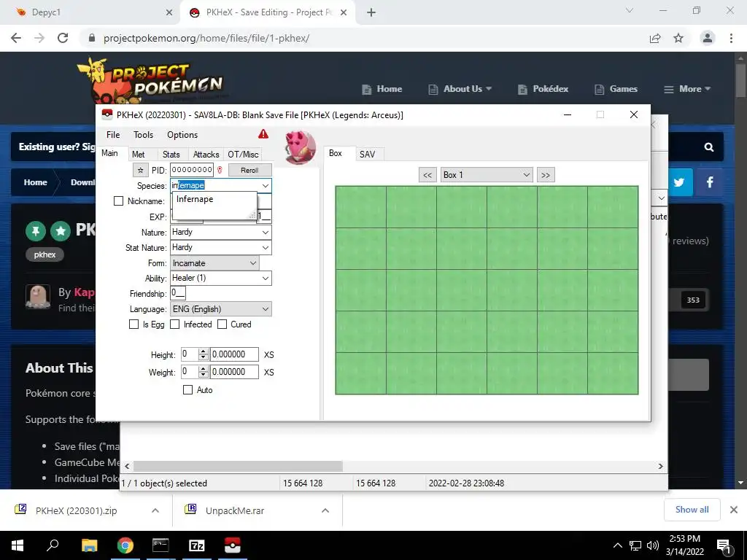Switch to the Met tab
Screen dimensions: 747x560
click(138, 155)
